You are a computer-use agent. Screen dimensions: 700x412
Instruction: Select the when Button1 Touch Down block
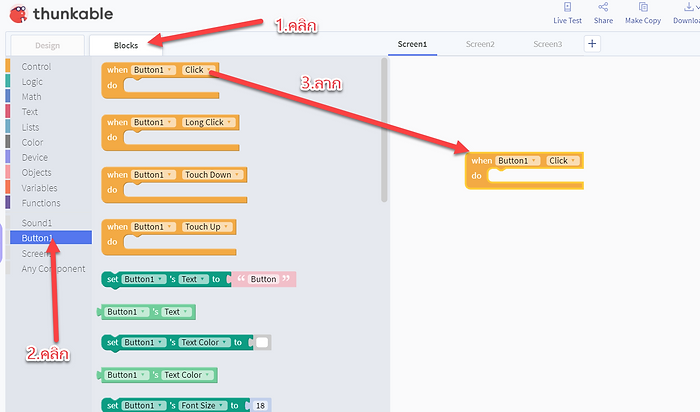(x=175, y=185)
